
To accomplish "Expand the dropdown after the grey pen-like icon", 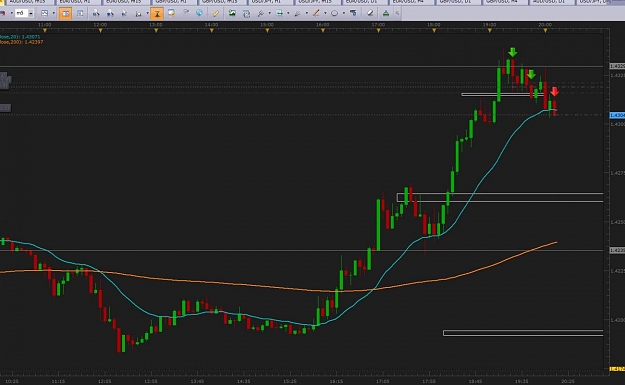I will 307,13.
